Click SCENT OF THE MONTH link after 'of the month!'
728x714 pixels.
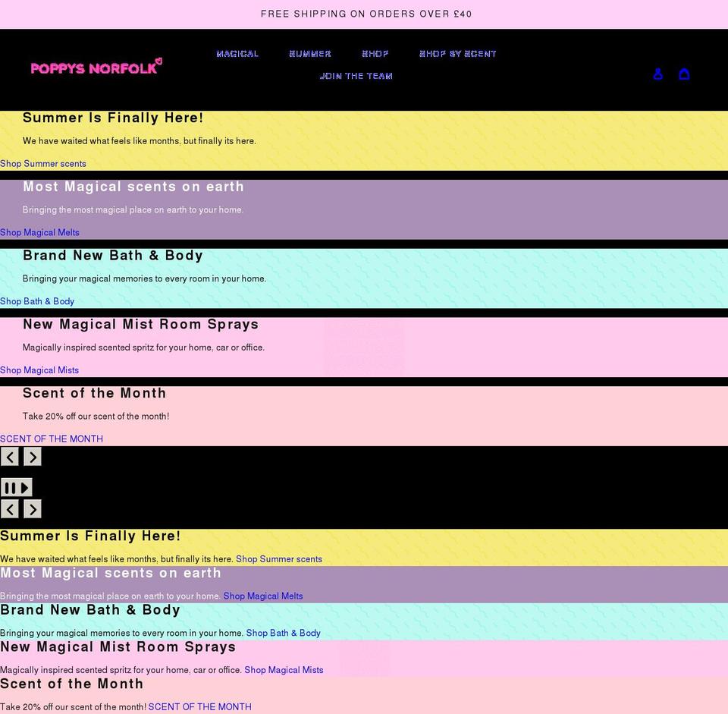click(x=199, y=706)
